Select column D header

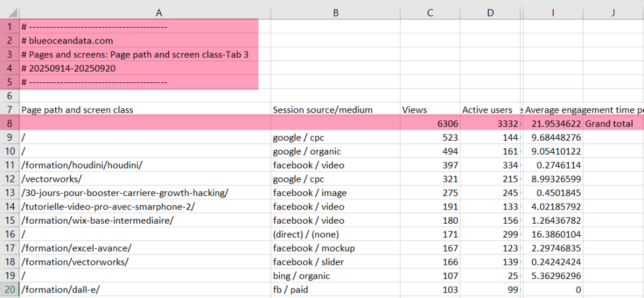click(491, 13)
